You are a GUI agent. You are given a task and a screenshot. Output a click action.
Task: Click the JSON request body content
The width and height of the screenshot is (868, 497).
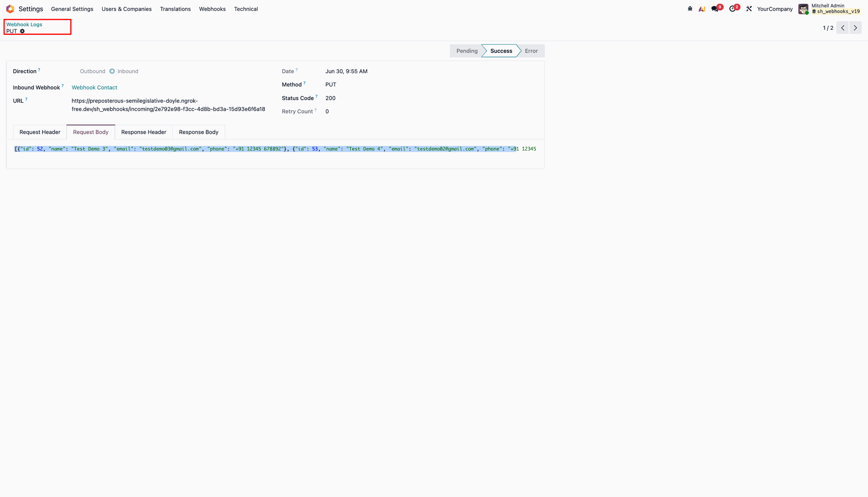coord(275,149)
